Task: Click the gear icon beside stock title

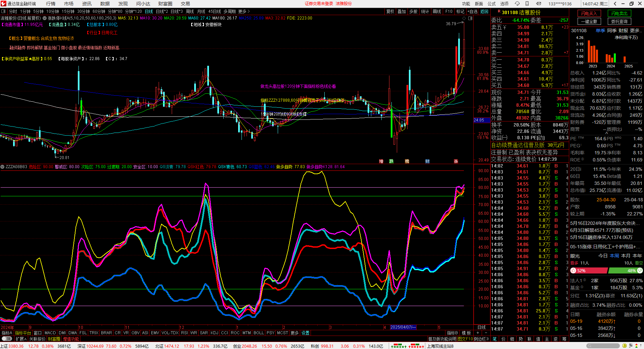Action: coord(45,18)
